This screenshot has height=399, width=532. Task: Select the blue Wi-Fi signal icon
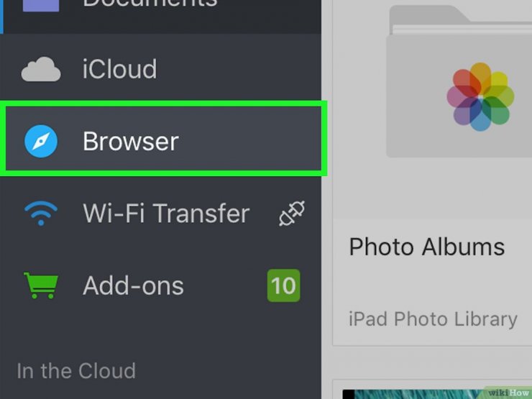point(41,214)
